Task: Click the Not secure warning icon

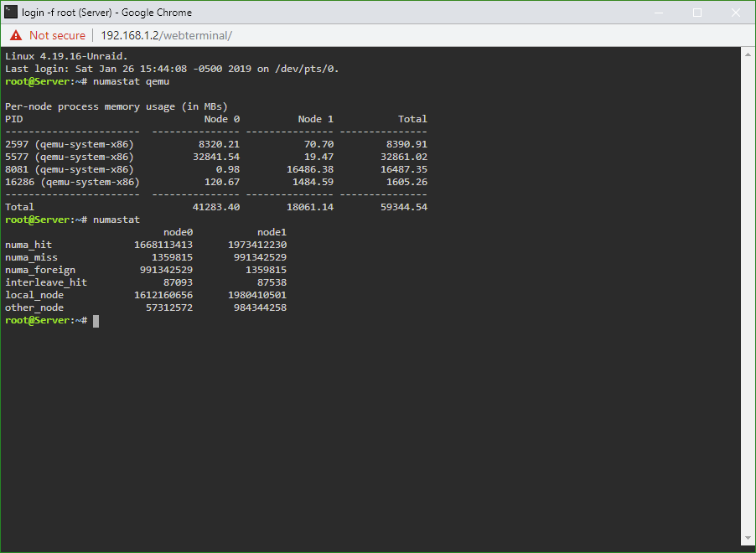Action: click(16, 35)
